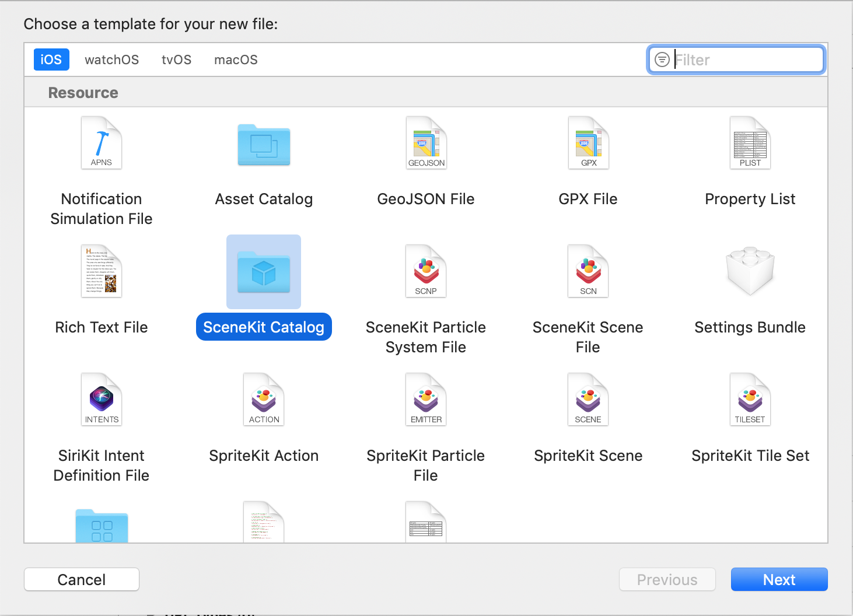
Task: Click the 'SceneKit Scene File' label
Action: 588,337
